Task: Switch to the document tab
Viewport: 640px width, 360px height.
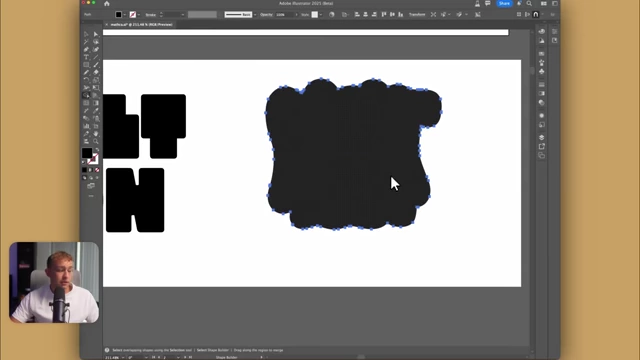Action: point(142,24)
